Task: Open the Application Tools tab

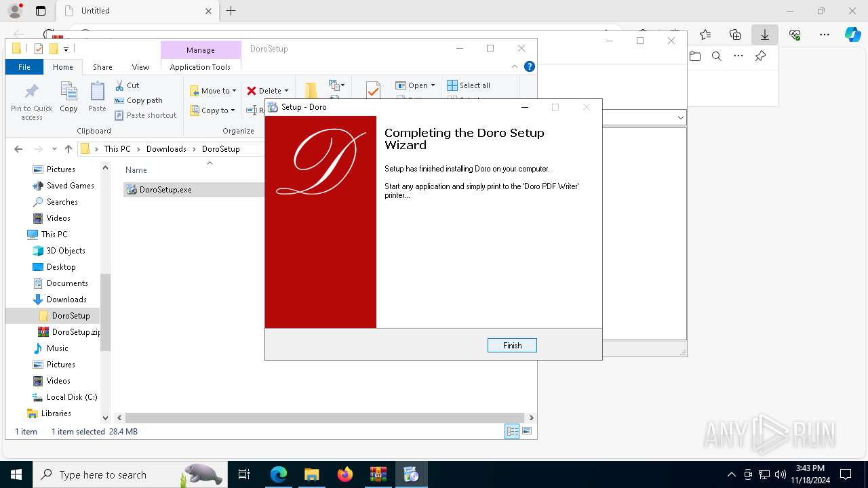Action: coord(200,67)
